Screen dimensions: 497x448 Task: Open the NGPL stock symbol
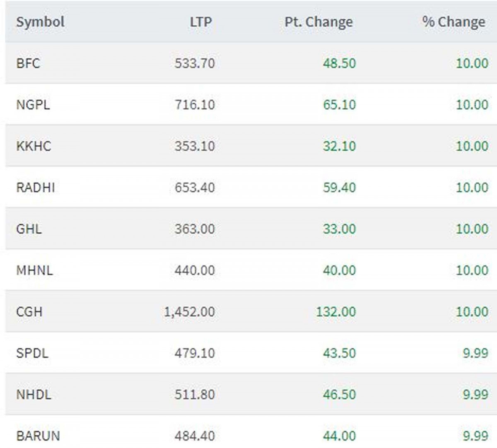(33, 105)
